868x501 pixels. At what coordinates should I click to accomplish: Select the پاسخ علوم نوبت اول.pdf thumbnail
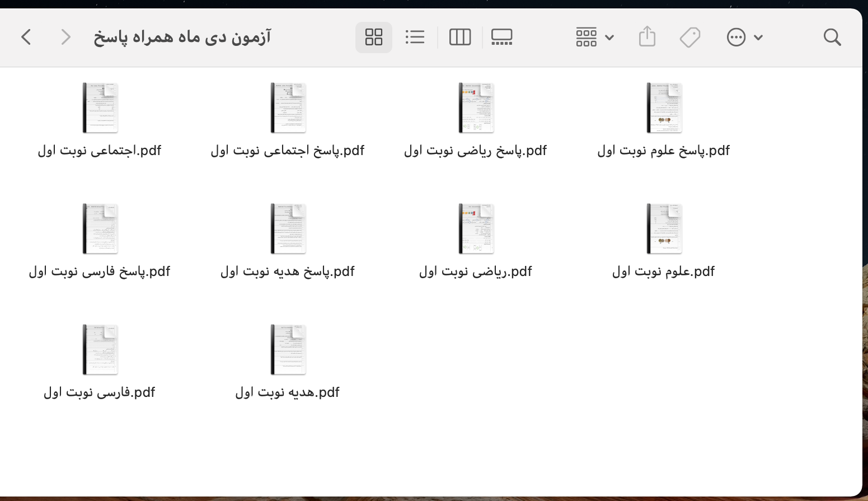(664, 108)
